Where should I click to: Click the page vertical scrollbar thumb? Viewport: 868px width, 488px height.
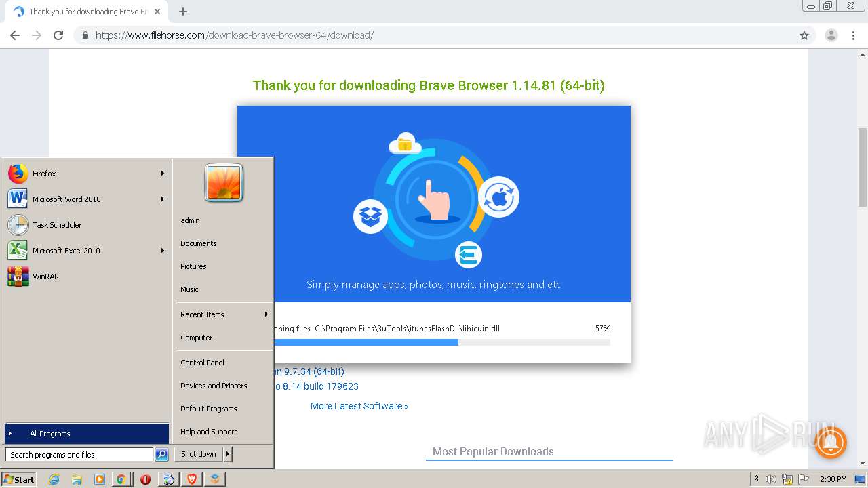coord(863,167)
